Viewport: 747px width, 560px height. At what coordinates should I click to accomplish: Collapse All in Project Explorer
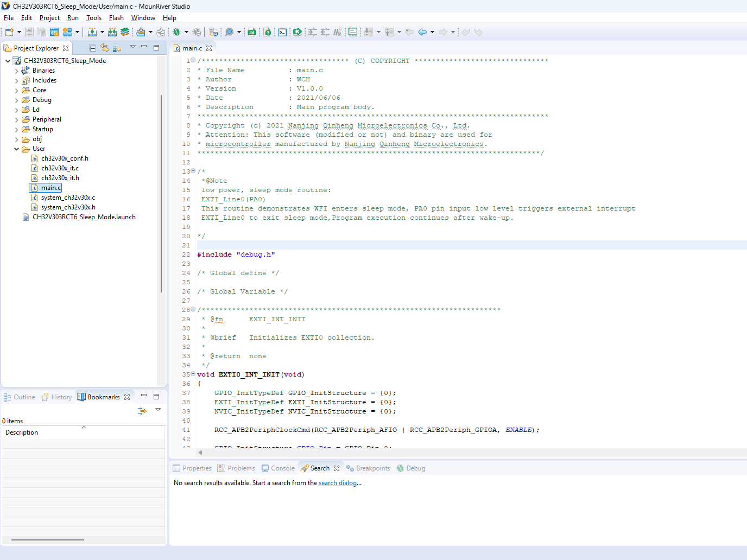93,48
